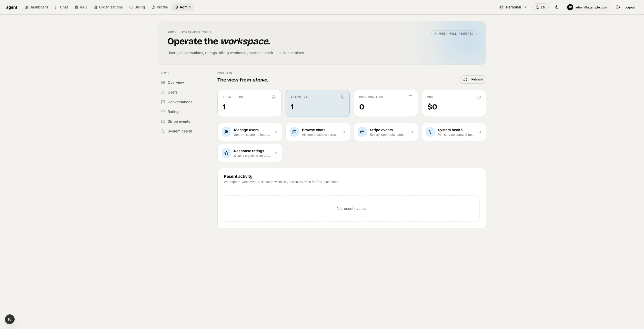
Task: Click the Stripe events card icon tile
Action: [x=362, y=132]
